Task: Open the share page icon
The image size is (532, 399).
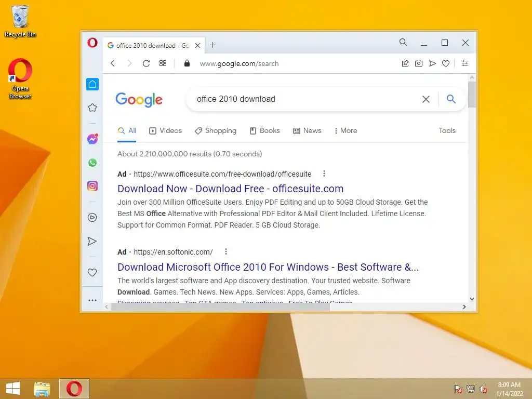Action: 405,63
